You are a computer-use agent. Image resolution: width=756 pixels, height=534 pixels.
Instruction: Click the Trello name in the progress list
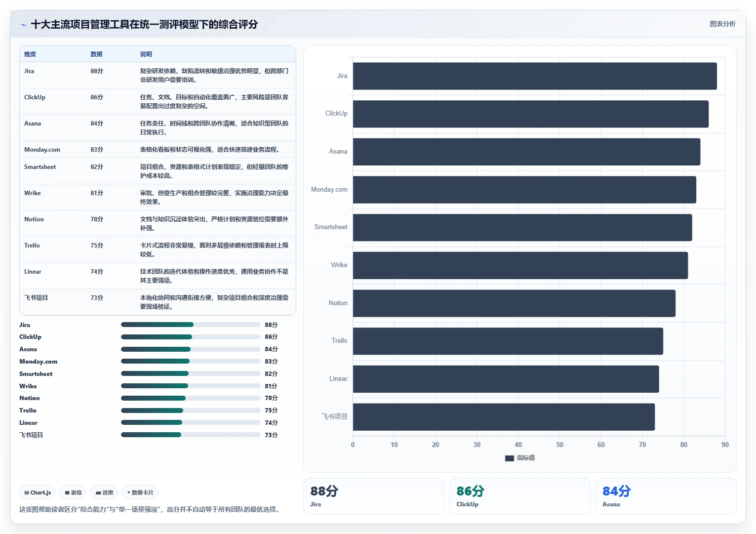tap(28, 411)
